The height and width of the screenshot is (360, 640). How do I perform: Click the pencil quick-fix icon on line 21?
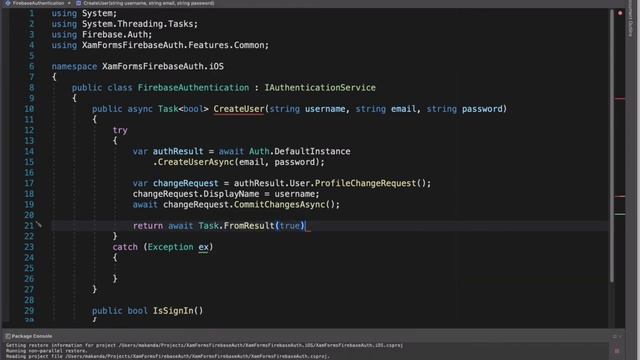click(39, 224)
